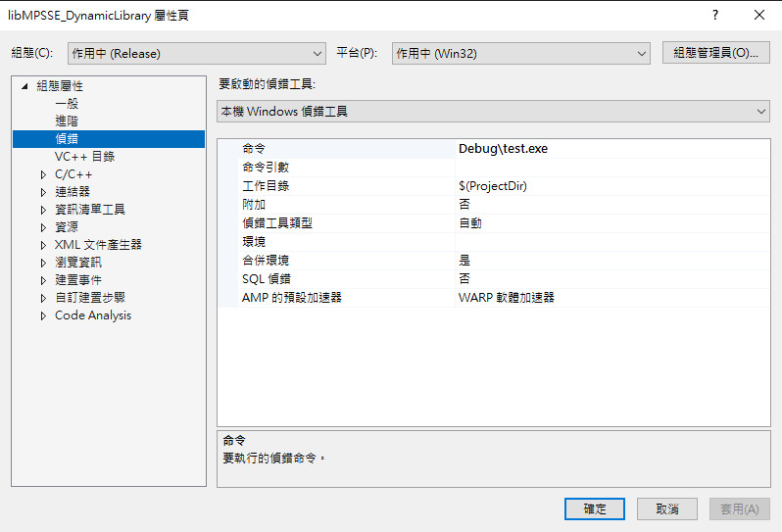Screen dimensions: 782x532
Task: Expand the C/C++ tree node
Action: (43, 174)
